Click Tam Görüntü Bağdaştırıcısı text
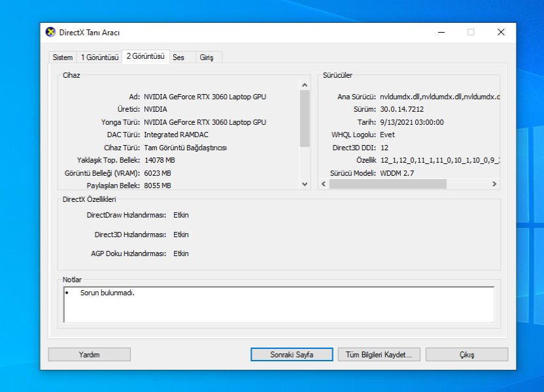Image resolution: width=544 pixels, height=392 pixels. point(185,148)
